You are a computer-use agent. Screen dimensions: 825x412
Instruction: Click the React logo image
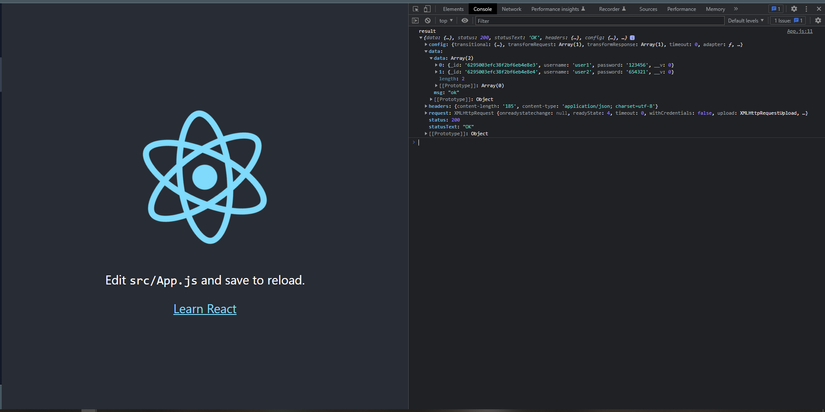pos(205,178)
